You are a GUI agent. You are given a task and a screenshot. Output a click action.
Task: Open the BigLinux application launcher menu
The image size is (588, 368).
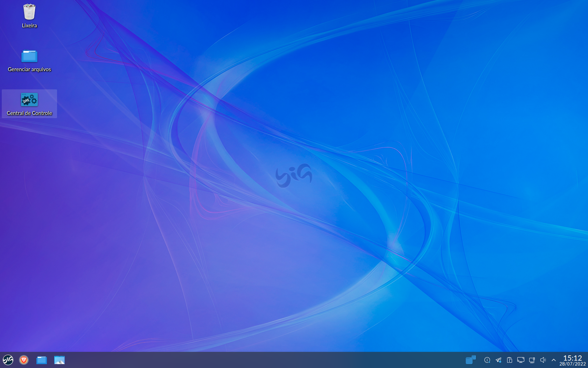coord(8,360)
